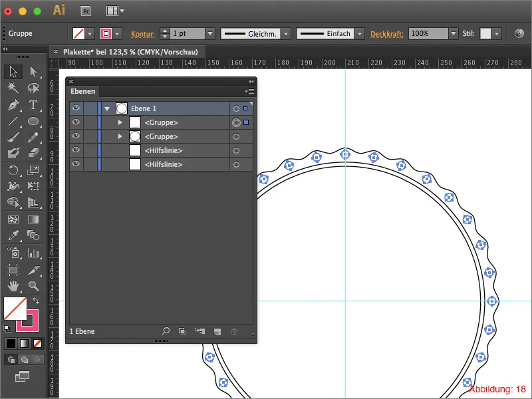
Task: Select the Symbol Sprayer tool
Action: (13, 253)
